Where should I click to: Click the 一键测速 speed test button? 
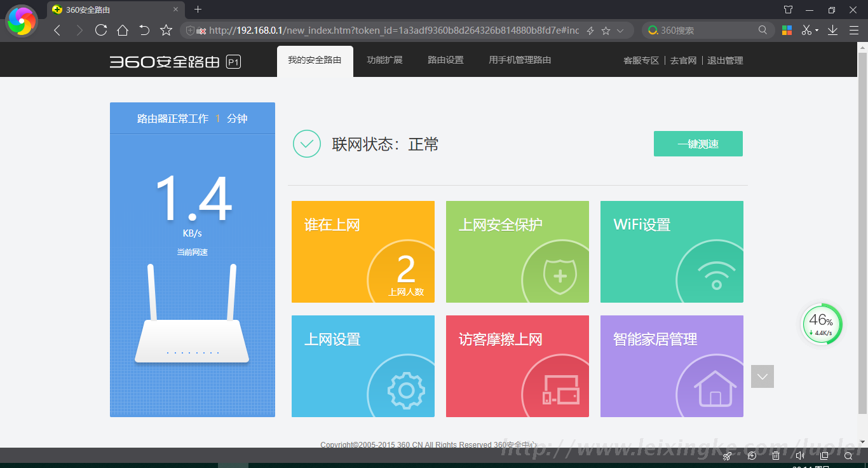pyautogui.click(x=698, y=144)
